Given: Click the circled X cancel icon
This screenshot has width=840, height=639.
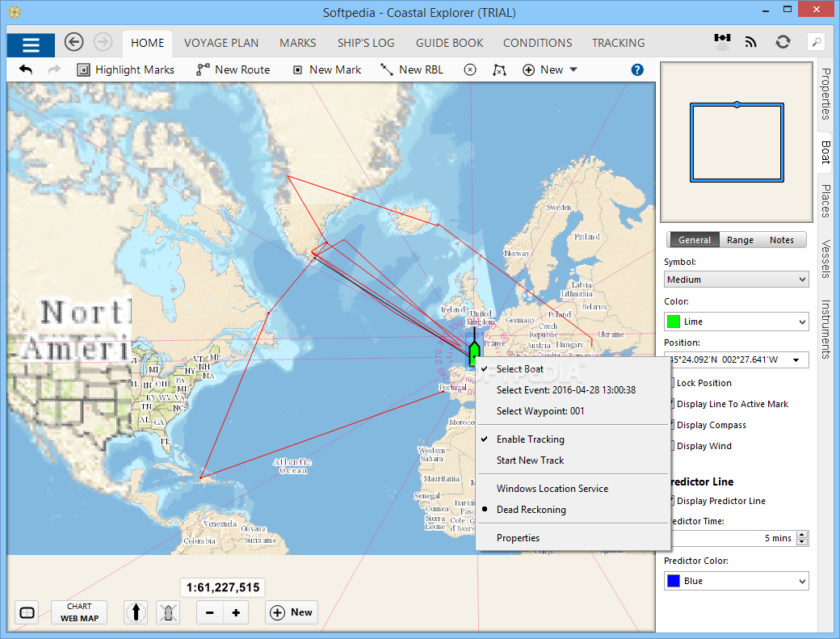Looking at the screenshot, I should 470,69.
